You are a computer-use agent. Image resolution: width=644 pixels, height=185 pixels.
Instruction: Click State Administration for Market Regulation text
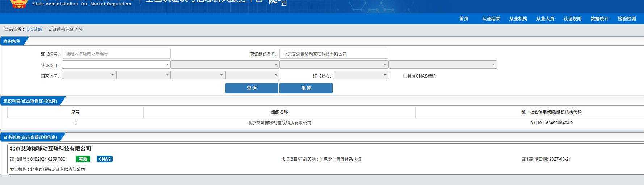[82, 4]
